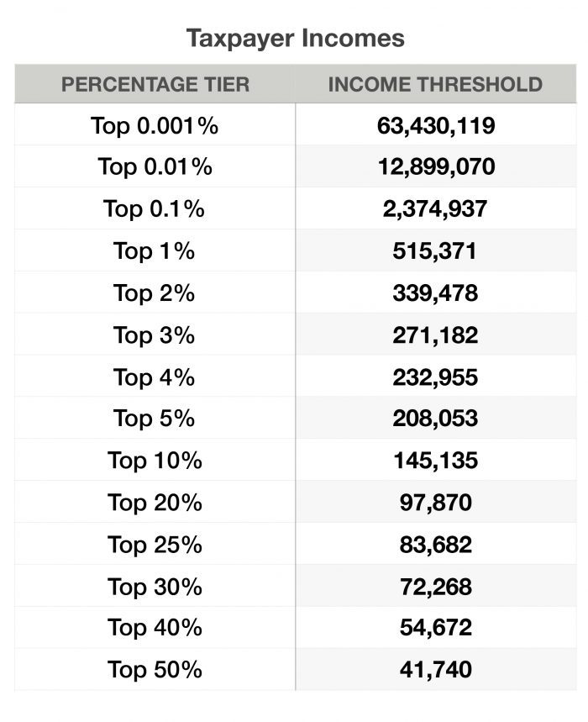Click the 2,374,937 income value
Image resolution: width=588 pixels, height=722 pixels.
point(434,209)
